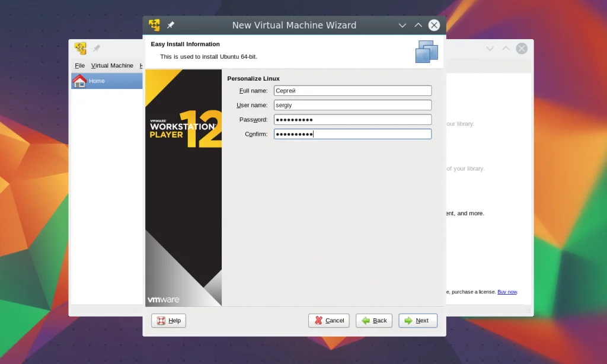The height and width of the screenshot is (364, 607).
Task: Open the File menu
Action: click(x=79, y=66)
